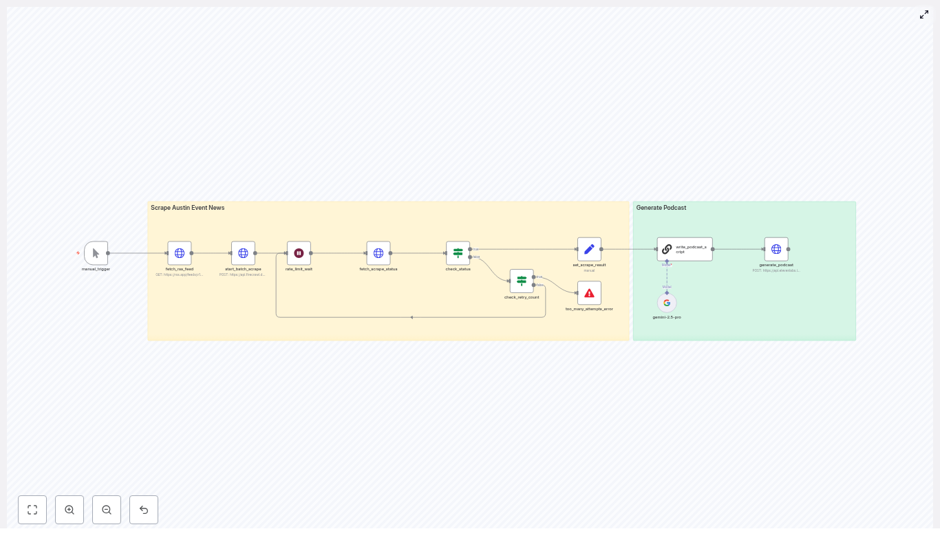Click the manual_trigger node
This screenshot has height=560, width=940.
click(x=96, y=253)
